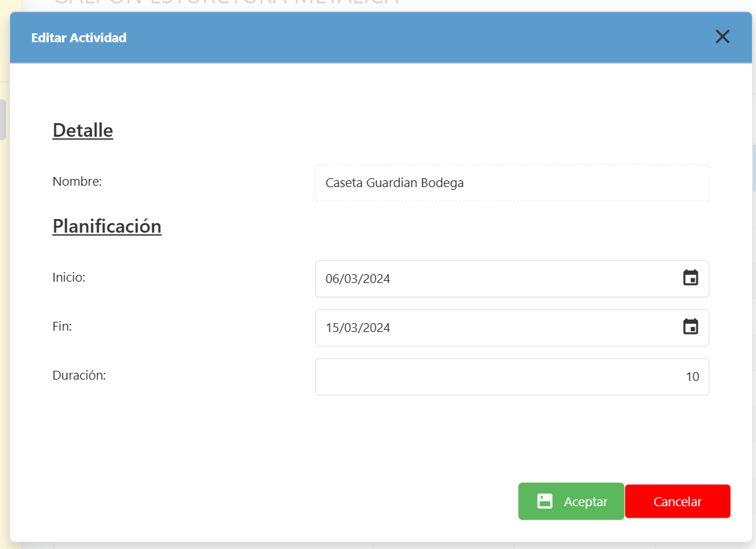
Task: Click the save icon inside Aceptar button
Action: tap(545, 501)
